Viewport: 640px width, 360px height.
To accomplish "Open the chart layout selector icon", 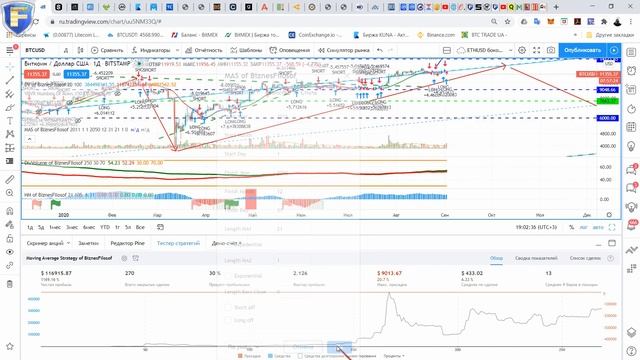I will point(447,50).
